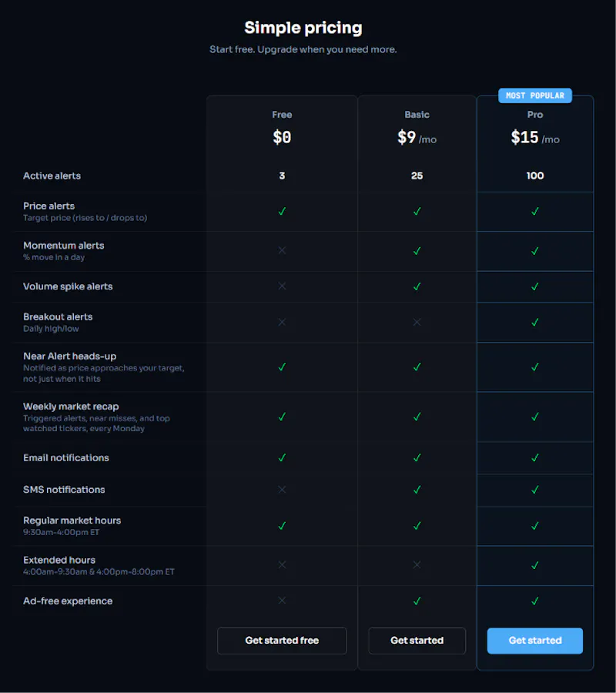Click the Breakout alerts feature label

tap(58, 317)
